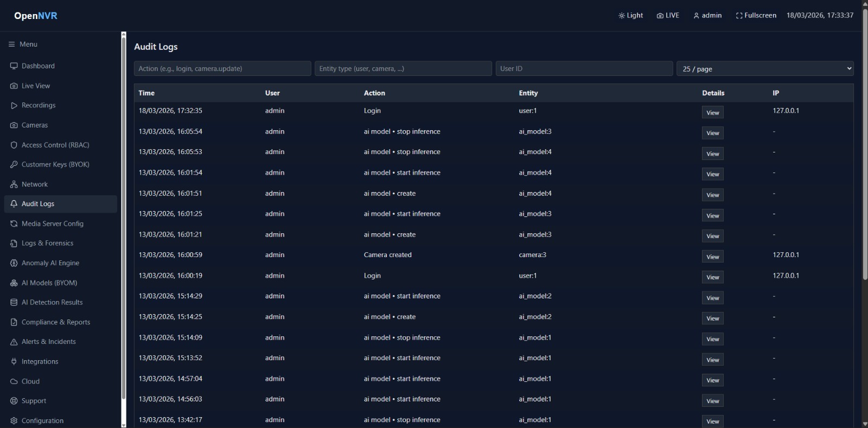Click the Entity column header

point(528,93)
